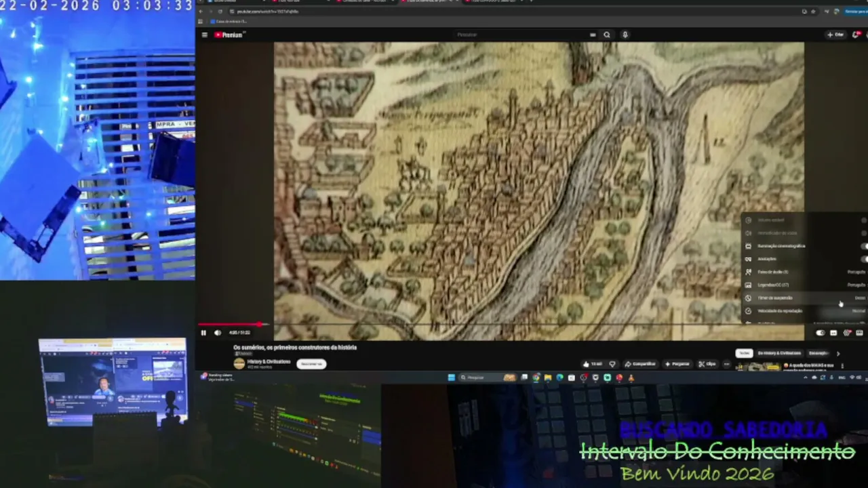
Task: Open the recommended video thumbnail in sidebar
Action: click(x=758, y=367)
